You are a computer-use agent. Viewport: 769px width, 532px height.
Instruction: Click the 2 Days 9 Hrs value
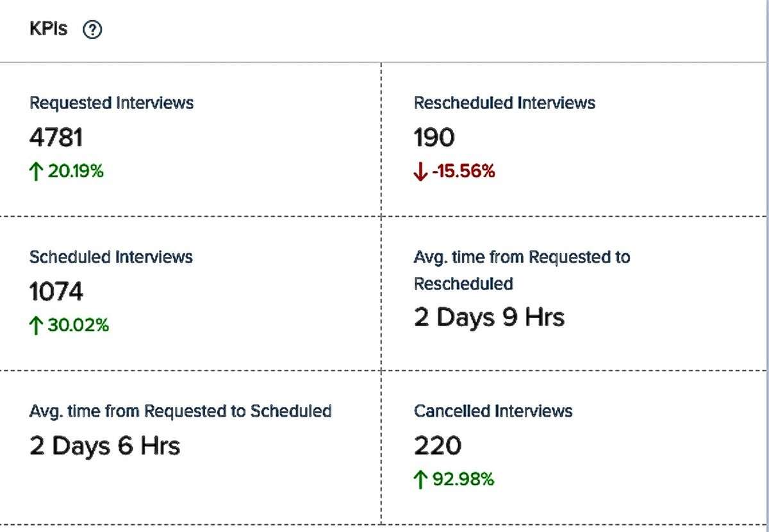(489, 317)
